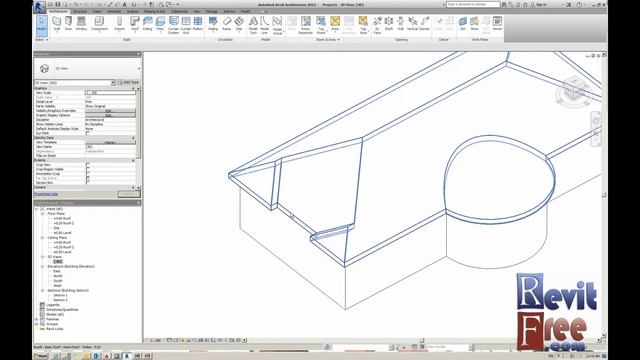
Task: Toggle the Section Box checkbox
Action: point(88,182)
